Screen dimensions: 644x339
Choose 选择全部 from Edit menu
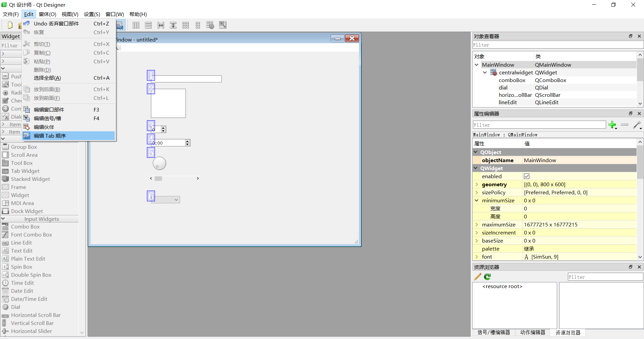[69, 78]
